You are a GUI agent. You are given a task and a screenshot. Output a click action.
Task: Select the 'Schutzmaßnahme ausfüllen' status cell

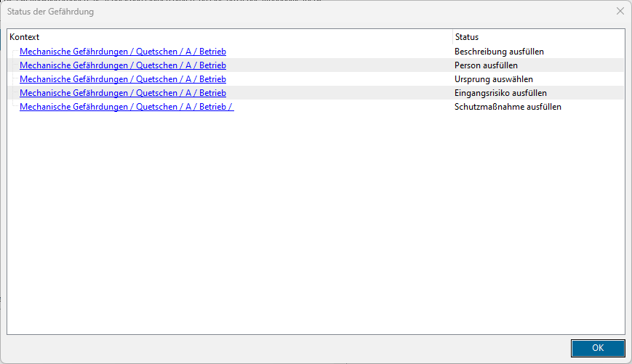(x=508, y=107)
